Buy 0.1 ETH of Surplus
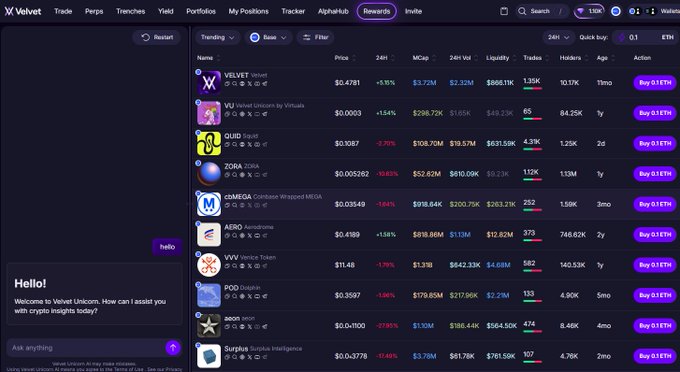The height and width of the screenshot is (372, 680). point(655,356)
